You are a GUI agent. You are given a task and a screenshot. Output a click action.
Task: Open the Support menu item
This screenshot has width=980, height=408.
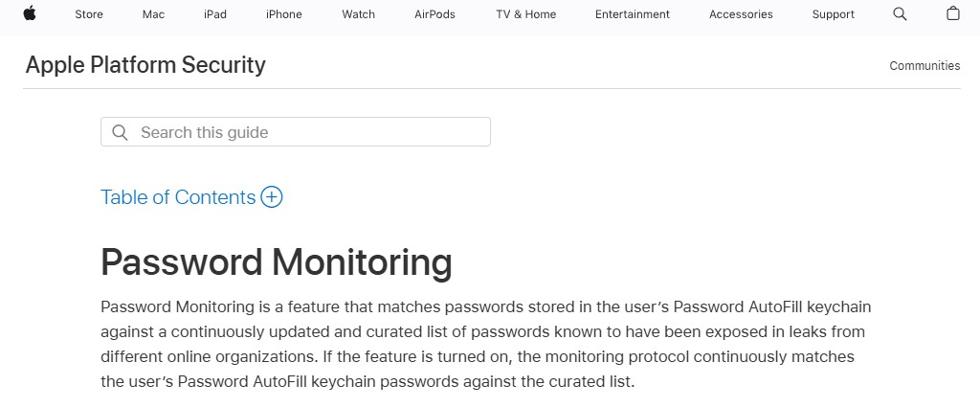[x=834, y=14]
